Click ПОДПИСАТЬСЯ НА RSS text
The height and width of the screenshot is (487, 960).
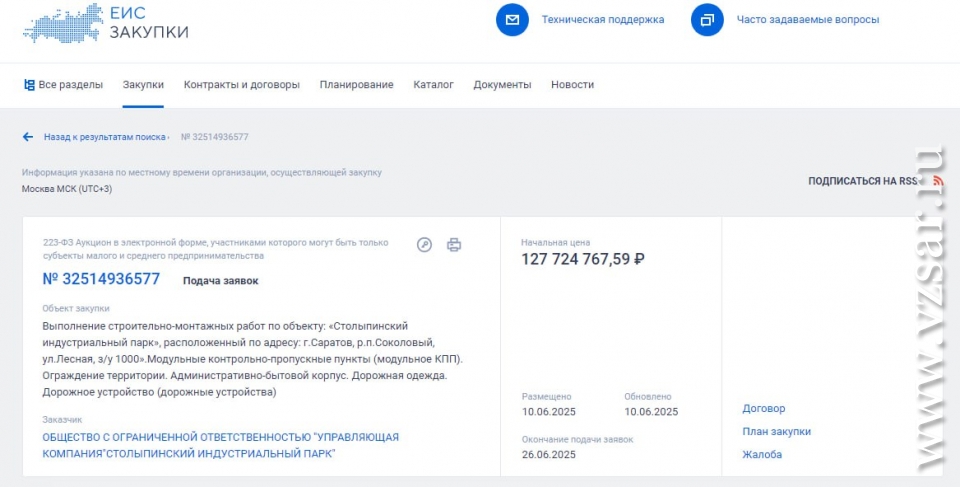[863, 181]
